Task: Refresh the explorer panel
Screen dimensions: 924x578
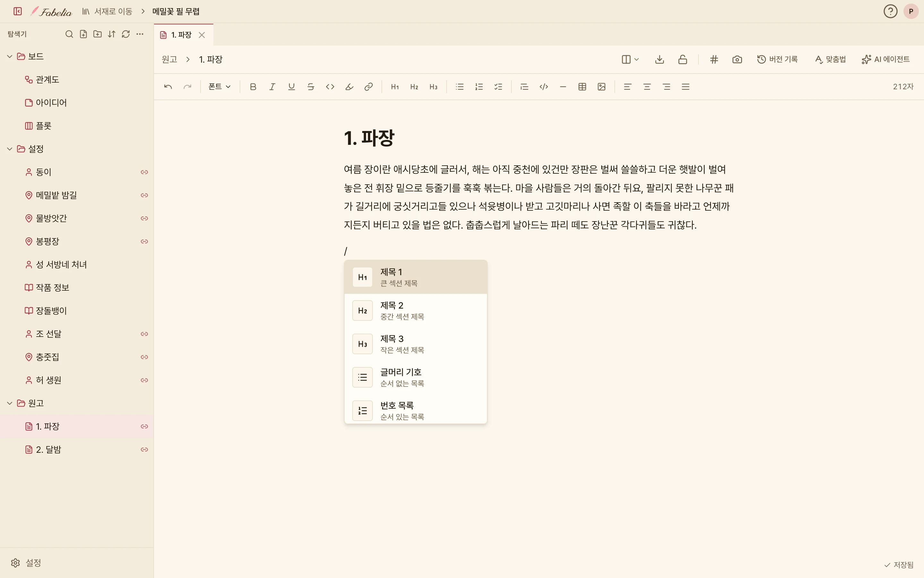Action: tap(126, 34)
